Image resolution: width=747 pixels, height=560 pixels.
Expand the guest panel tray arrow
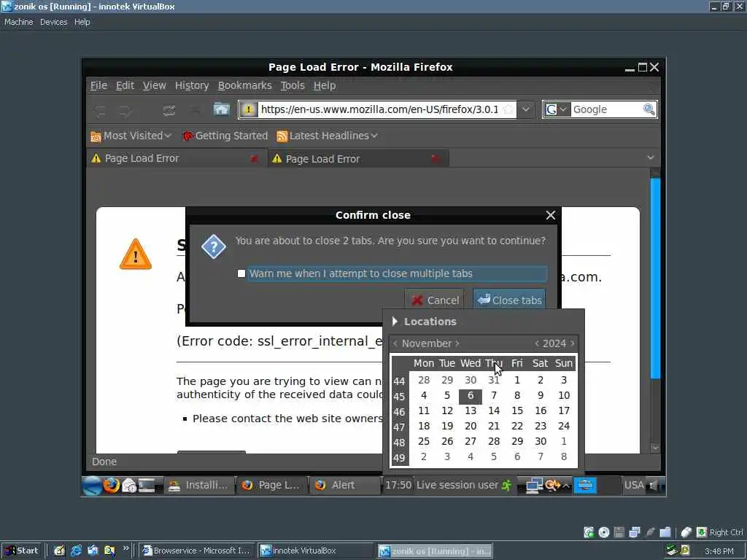tap(566, 486)
